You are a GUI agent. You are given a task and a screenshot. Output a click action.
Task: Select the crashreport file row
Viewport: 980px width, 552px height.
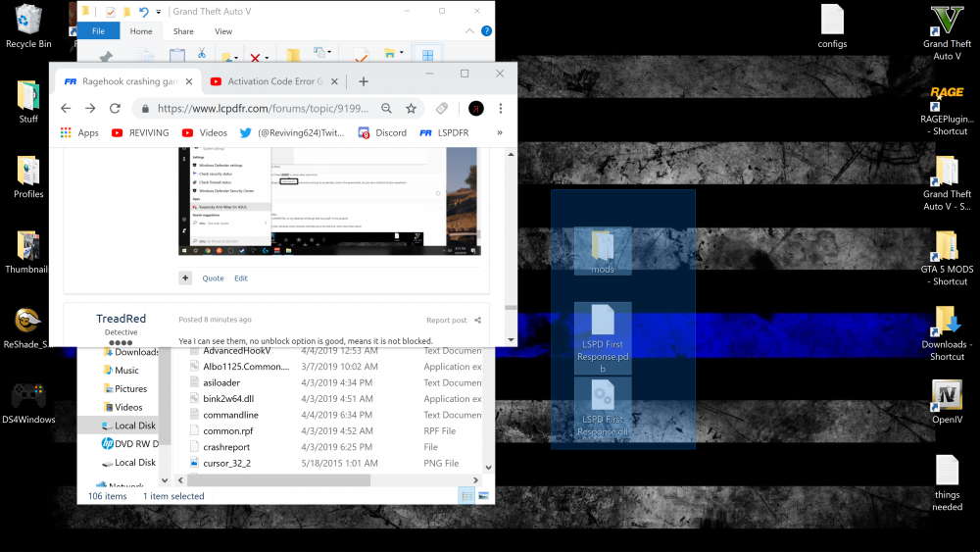pyautogui.click(x=335, y=447)
